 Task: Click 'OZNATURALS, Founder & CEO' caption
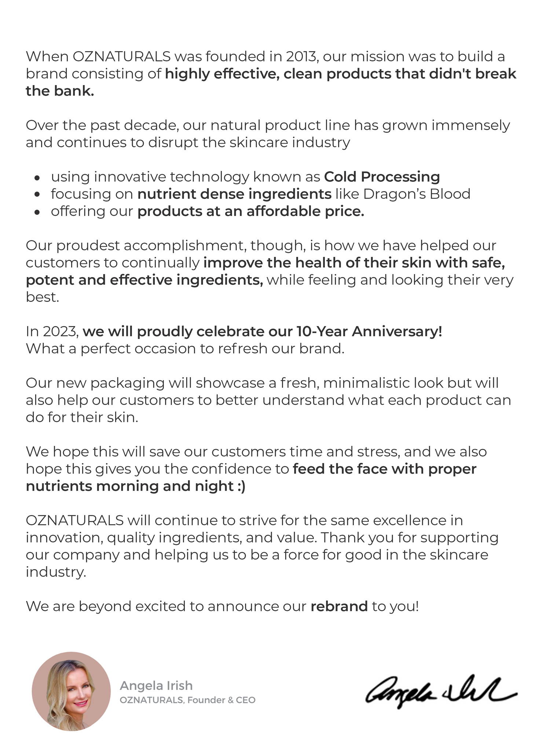pos(187,700)
